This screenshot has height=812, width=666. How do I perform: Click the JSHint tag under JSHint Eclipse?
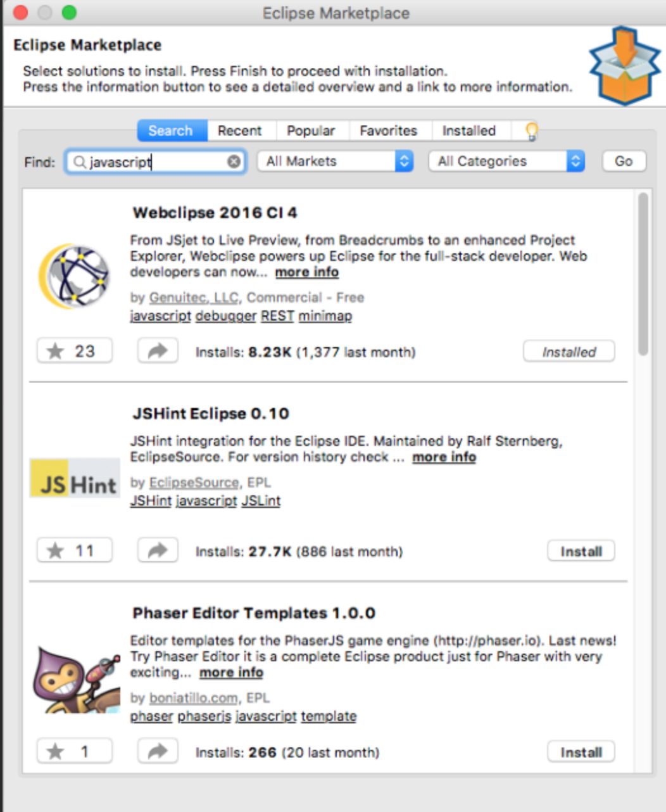tap(151, 501)
